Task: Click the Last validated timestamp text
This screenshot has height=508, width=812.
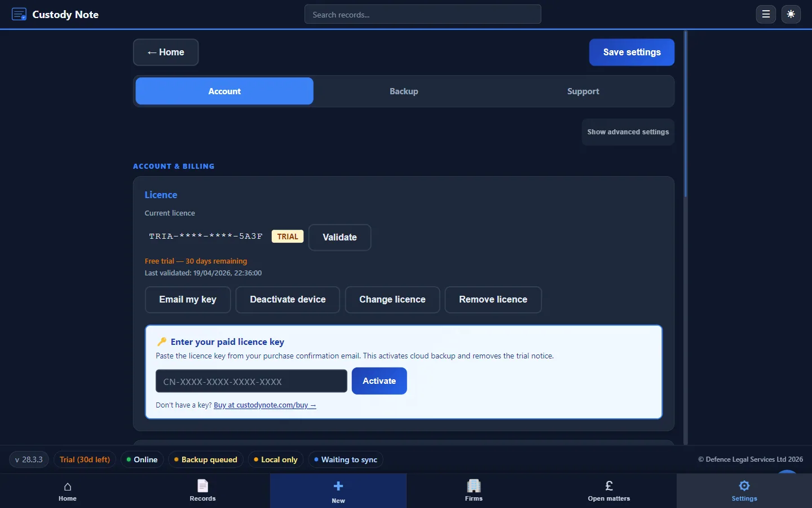Action: click(203, 273)
